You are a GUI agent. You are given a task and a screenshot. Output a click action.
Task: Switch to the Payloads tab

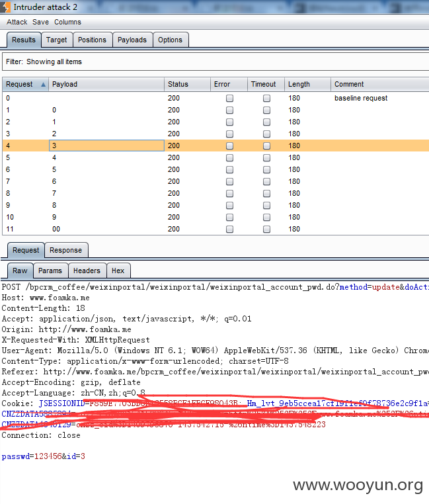point(132,40)
